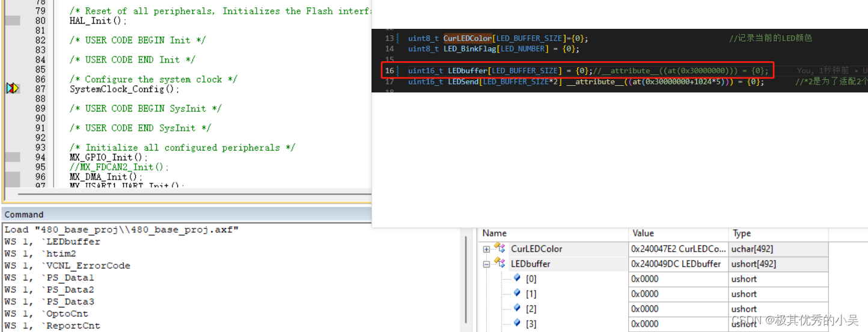Click line number 16 in dark editor
This screenshot has height=332, width=868.
tap(389, 71)
